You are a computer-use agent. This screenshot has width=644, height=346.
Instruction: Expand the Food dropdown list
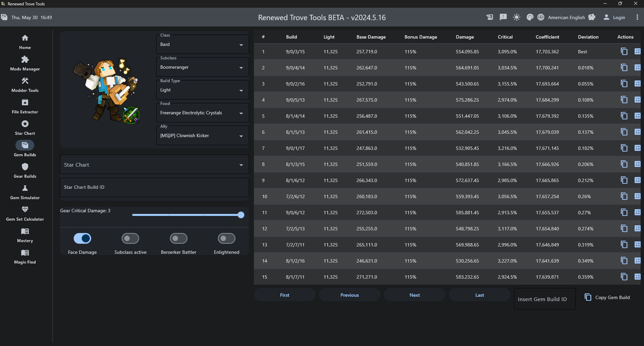pyautogui.click(x=202, y=113)
